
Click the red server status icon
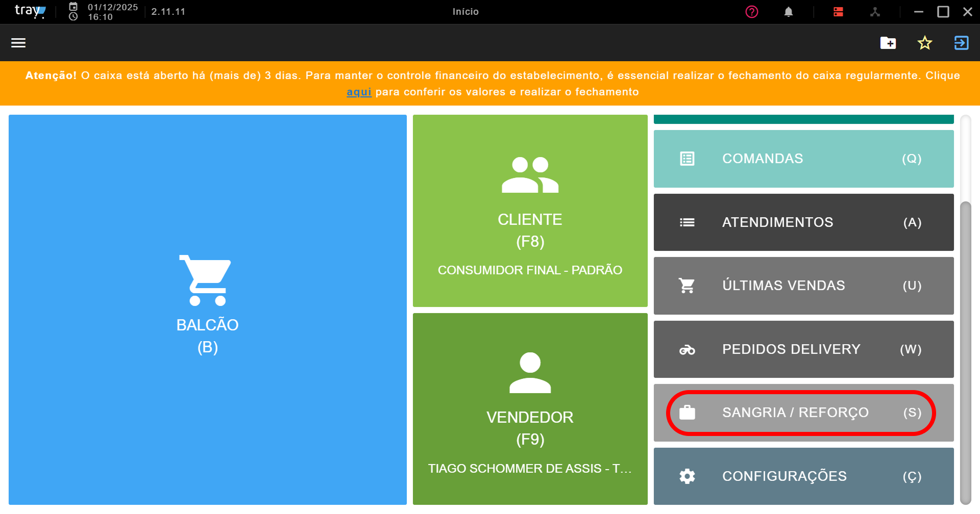point(838,12)
